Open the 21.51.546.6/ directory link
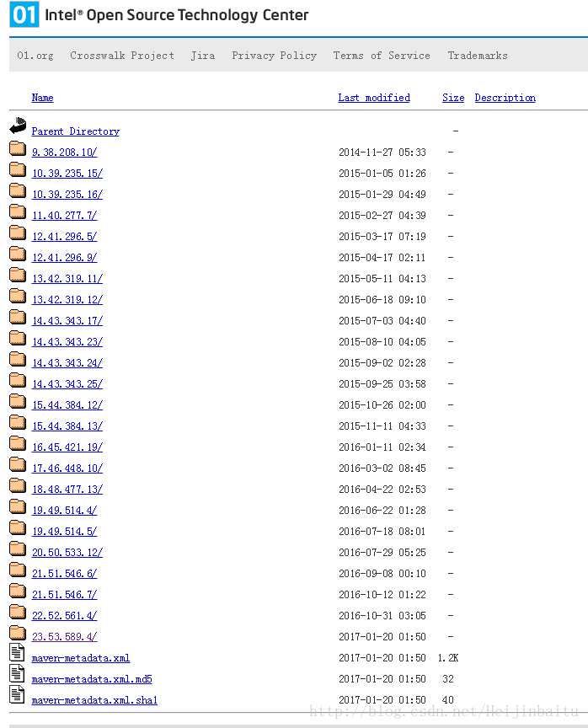588x728 pixels. (65, 574)
